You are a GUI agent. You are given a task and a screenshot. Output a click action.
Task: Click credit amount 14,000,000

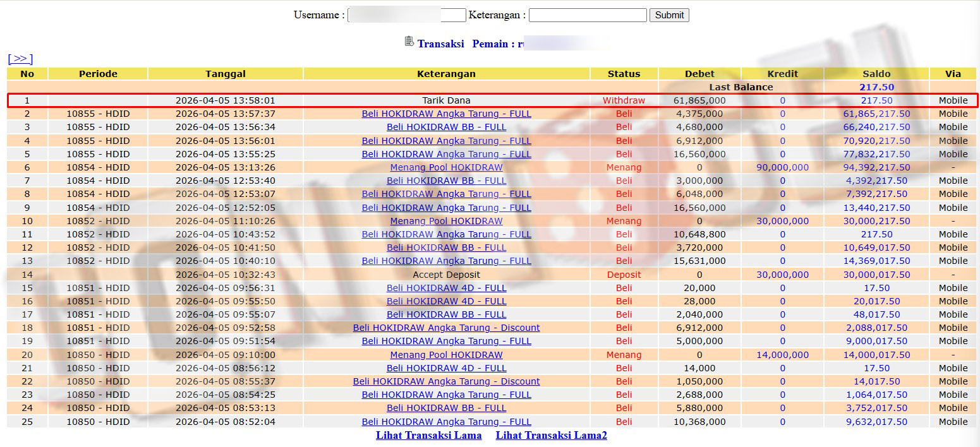[782, 355]
